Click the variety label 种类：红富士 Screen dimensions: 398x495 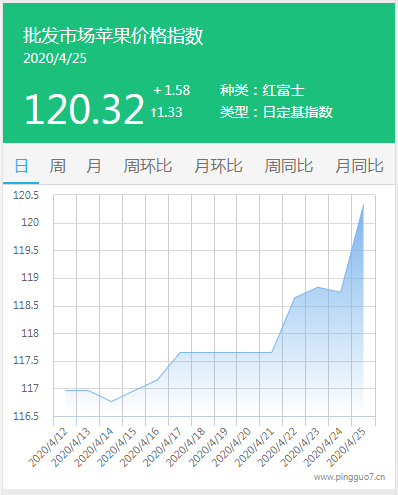click(262, 90)
